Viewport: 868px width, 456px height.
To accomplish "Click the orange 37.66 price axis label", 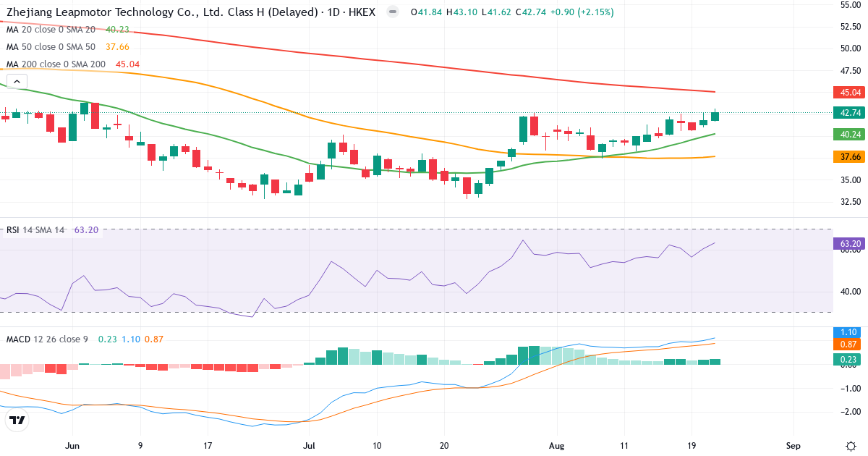I will (850, 156).
